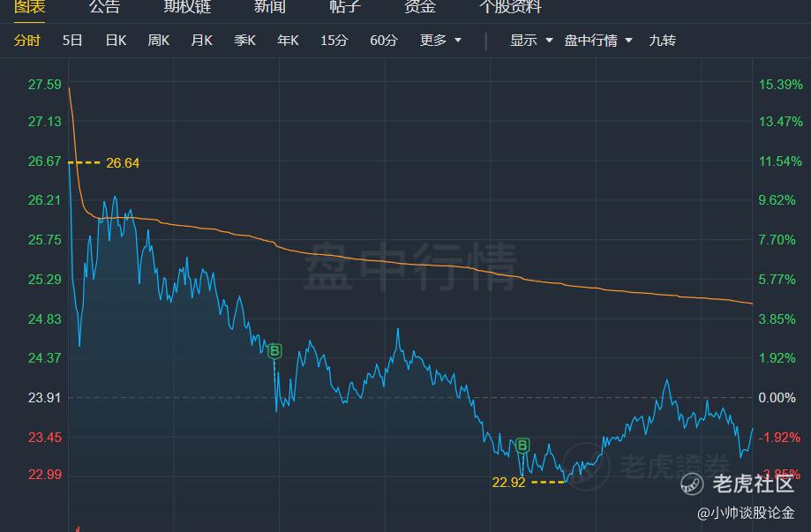Click the 25.29 price axis label

44,280
